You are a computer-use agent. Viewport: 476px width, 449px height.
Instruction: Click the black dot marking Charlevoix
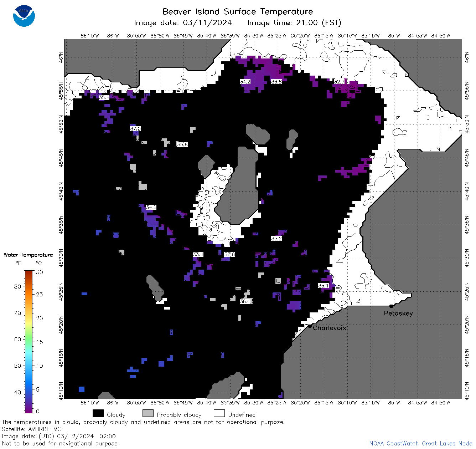(x=310, y=326)
